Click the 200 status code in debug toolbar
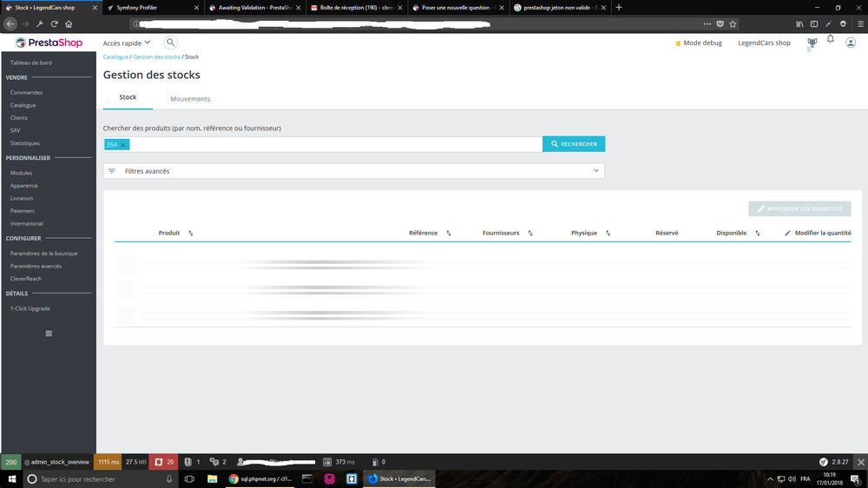Viewport: 868px width, 488px height. (x=11, y=462)
